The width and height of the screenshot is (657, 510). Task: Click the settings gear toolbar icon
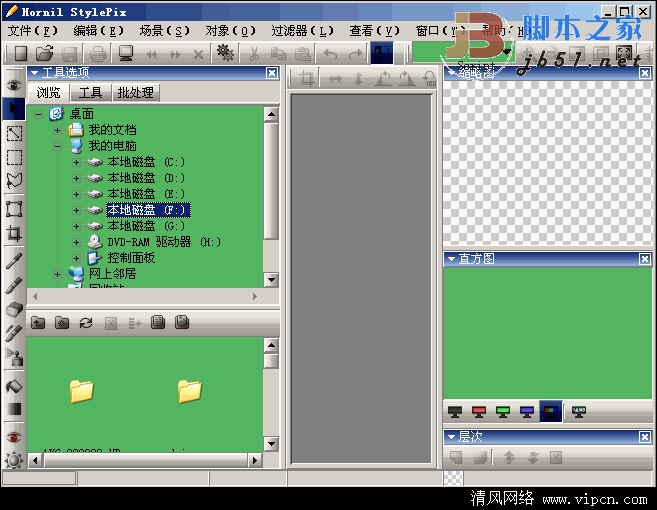click(225, 53)
